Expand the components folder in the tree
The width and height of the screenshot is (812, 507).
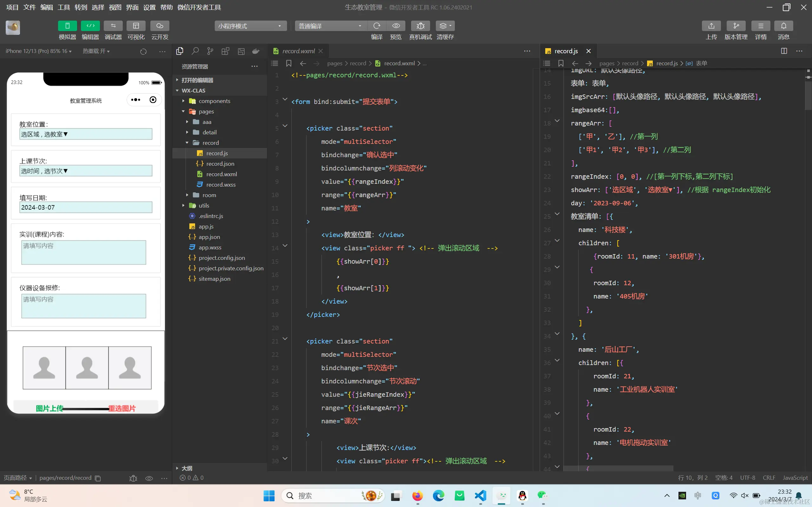214,101
